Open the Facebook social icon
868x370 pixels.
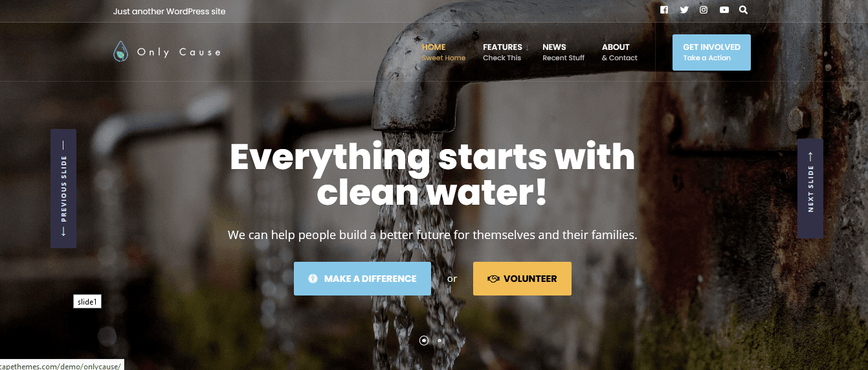664,10
